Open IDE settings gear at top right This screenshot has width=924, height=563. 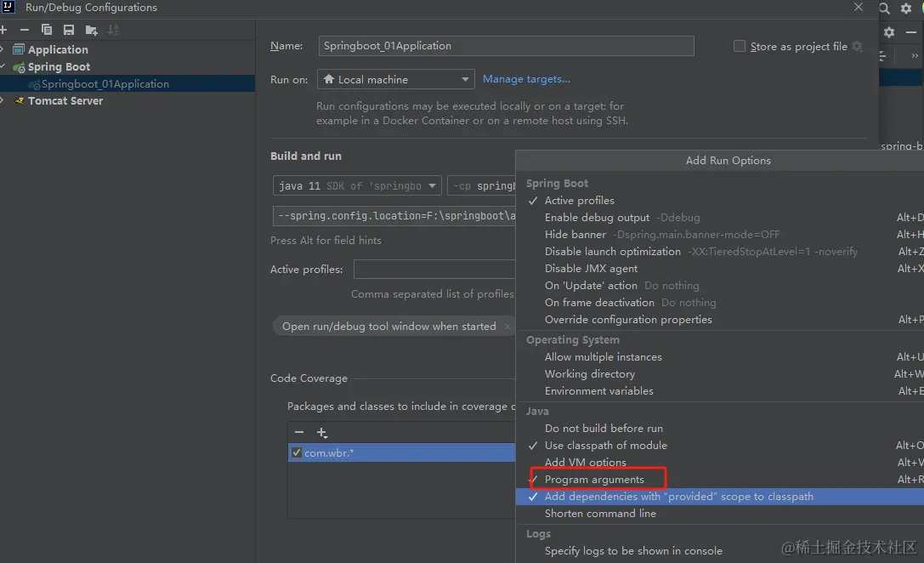click(906, 9)
